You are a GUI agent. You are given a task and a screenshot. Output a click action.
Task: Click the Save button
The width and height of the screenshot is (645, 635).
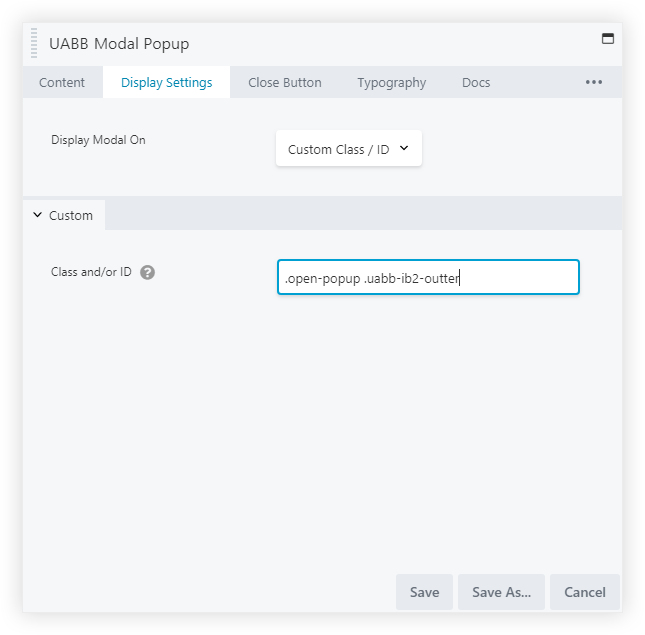pyautogui.click(x=424, y=592)
